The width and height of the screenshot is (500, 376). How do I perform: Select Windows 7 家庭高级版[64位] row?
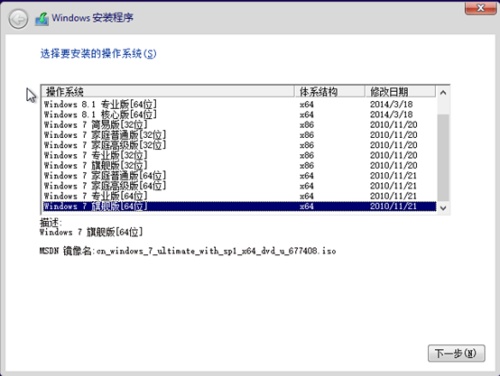pos(239,186)
